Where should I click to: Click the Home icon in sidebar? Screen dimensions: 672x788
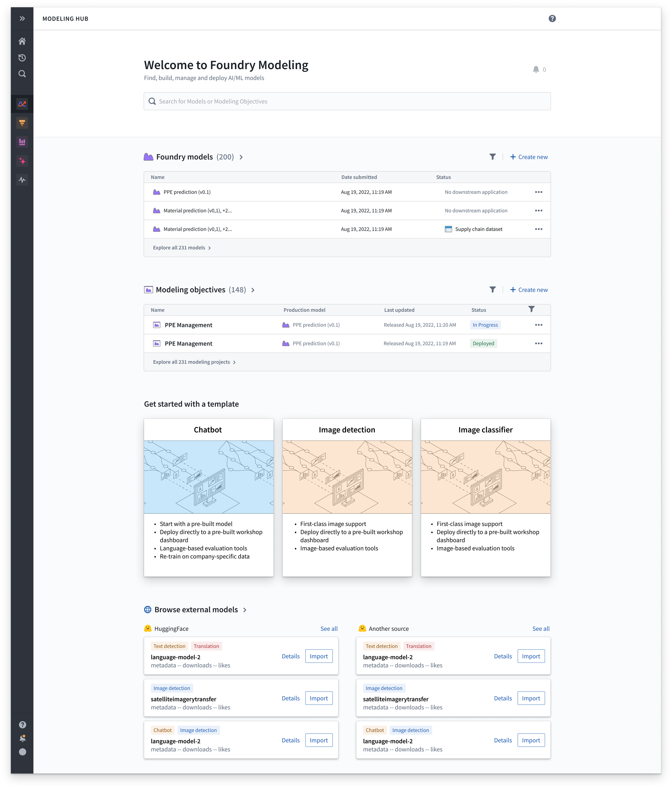pos(22,41)
